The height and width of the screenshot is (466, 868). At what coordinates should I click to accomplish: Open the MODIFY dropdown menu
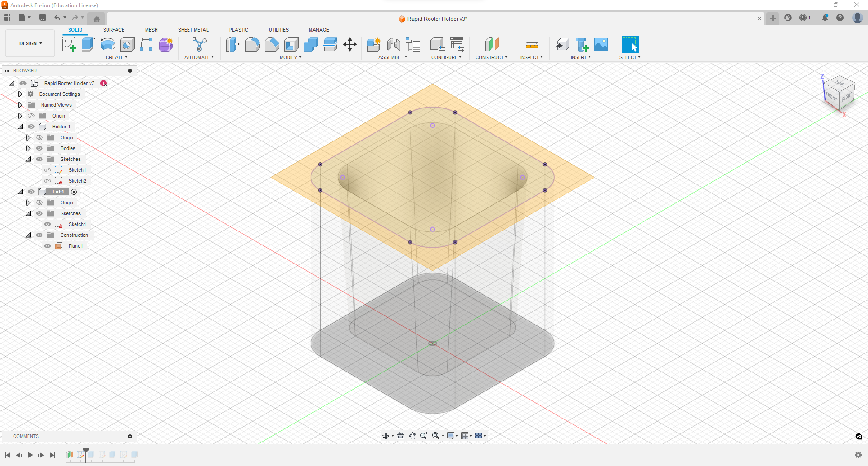pyautogui.click(x=290, y=57)
